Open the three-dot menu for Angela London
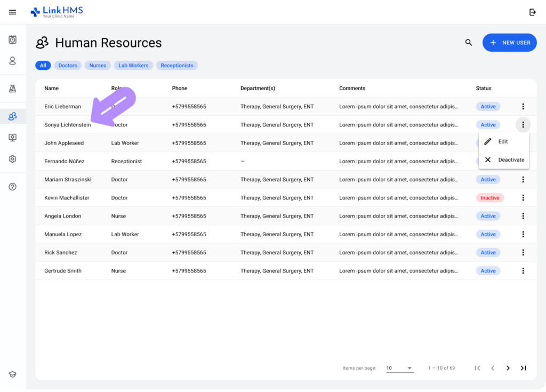This screenshot has height=392, width=546. [523, 216]
